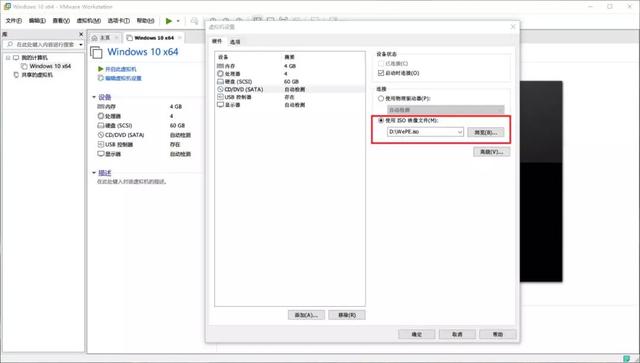Open the 选项卡(T) Tabs menu
Viewport: 640px width, 363px height.
[x=118, y=20]
